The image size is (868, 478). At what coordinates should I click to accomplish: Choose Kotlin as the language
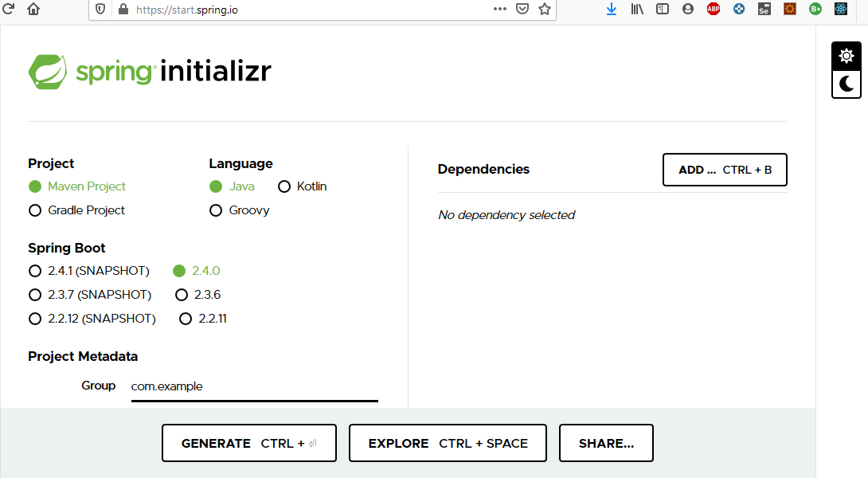[x=284, y=186]
